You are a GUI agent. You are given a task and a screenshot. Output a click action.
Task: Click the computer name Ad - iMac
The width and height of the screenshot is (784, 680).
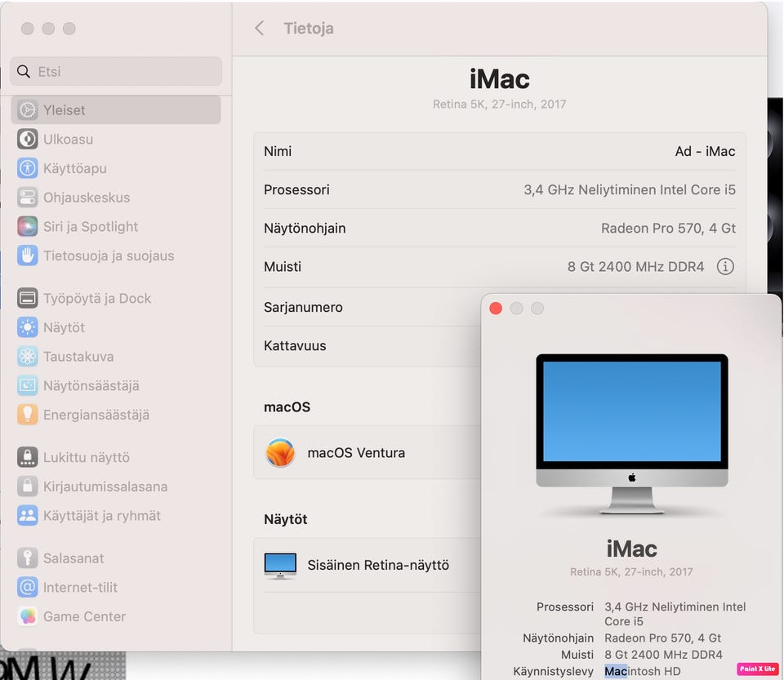point(705,151)
